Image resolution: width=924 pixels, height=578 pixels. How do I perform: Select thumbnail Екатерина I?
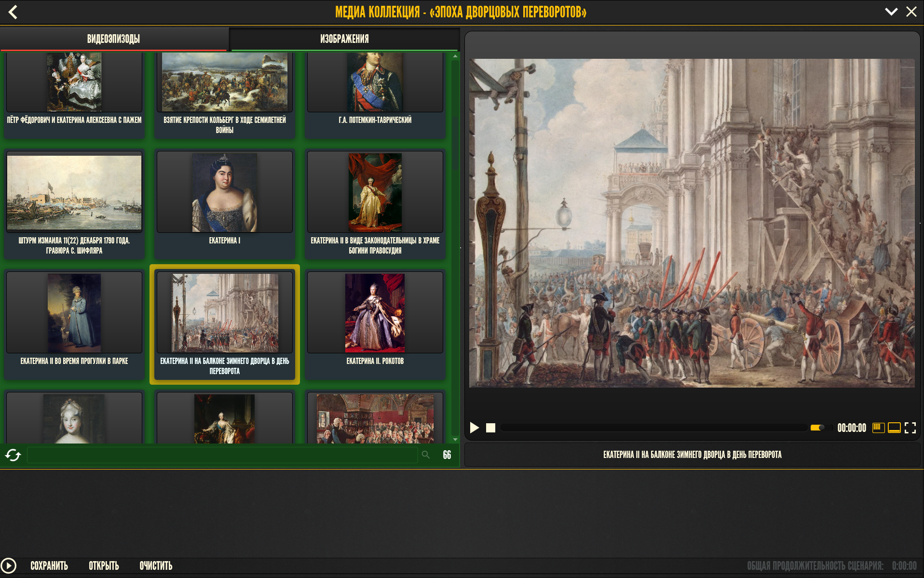225,204
